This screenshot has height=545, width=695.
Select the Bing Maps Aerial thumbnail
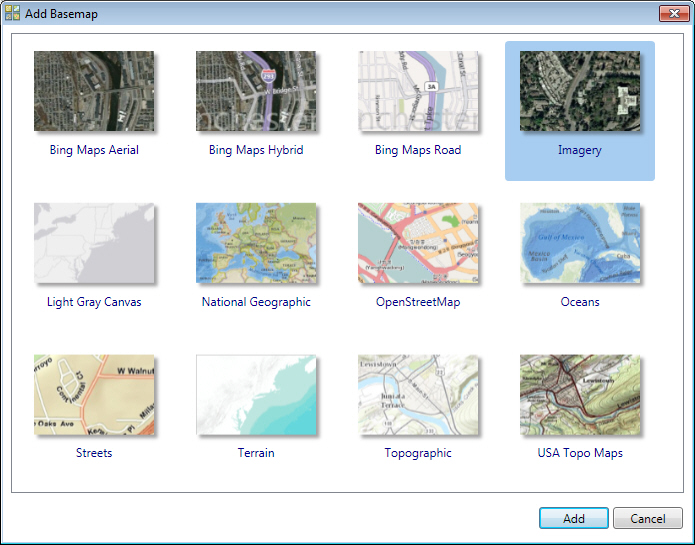click(x=94, y=91)
